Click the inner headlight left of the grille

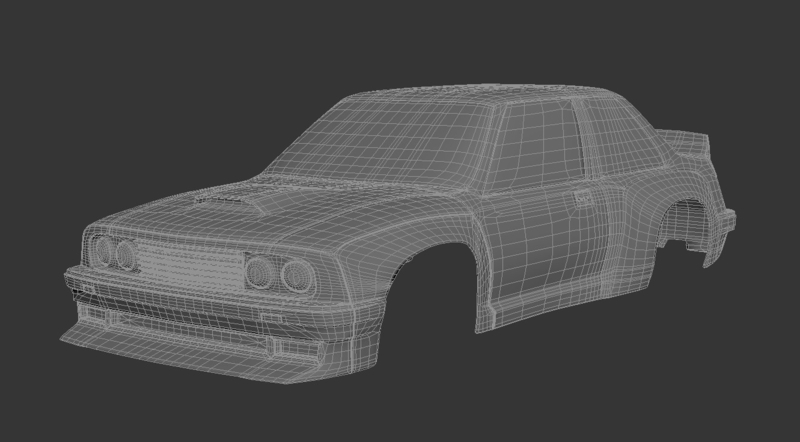[126, 255]
